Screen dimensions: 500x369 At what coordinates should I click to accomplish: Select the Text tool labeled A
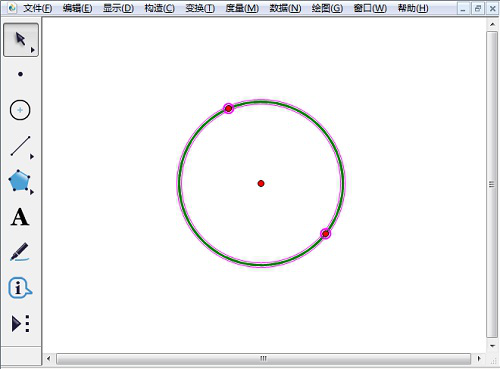(x=20, y=217)
